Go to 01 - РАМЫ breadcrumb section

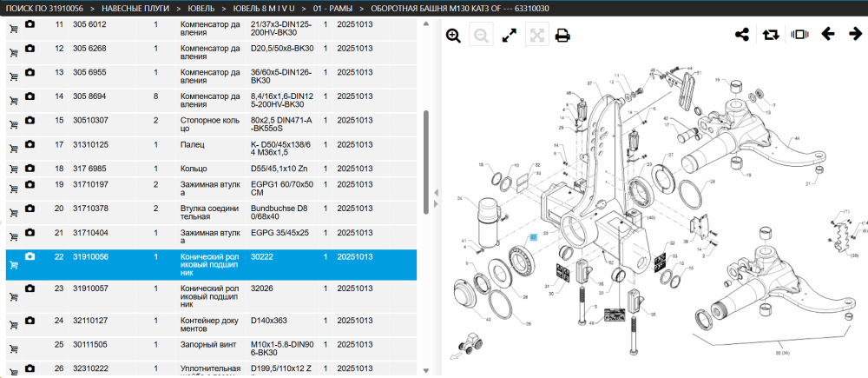tap(332, 9)
